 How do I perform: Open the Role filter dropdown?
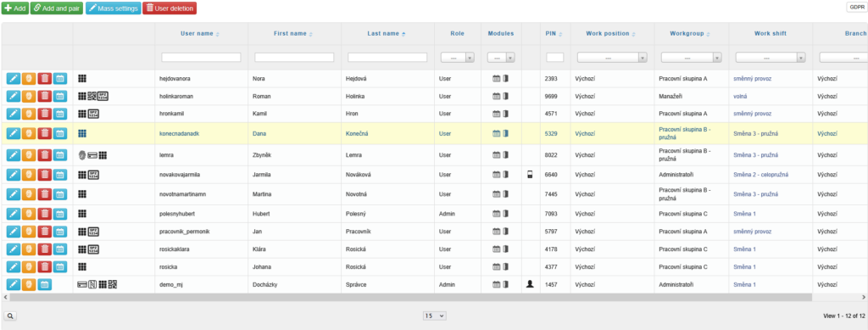(x=457, y=57)
